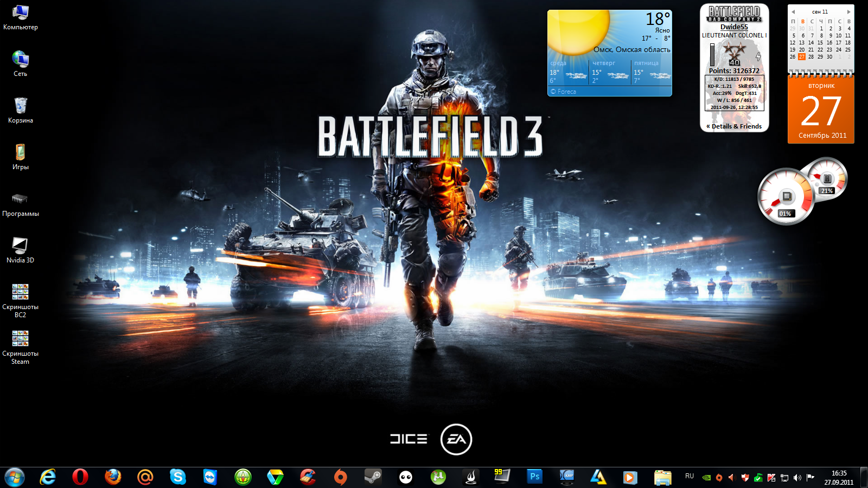Click the Dwide55 player name link

tap(734, 27)
